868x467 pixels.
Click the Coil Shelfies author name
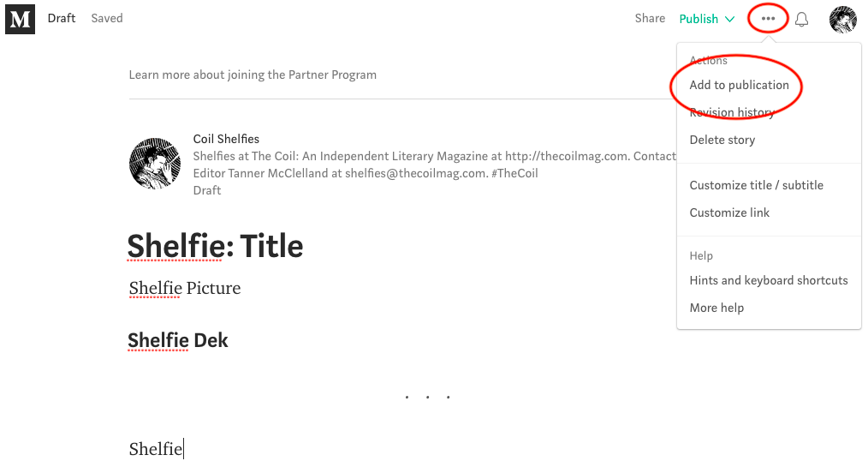click(226, 139)
